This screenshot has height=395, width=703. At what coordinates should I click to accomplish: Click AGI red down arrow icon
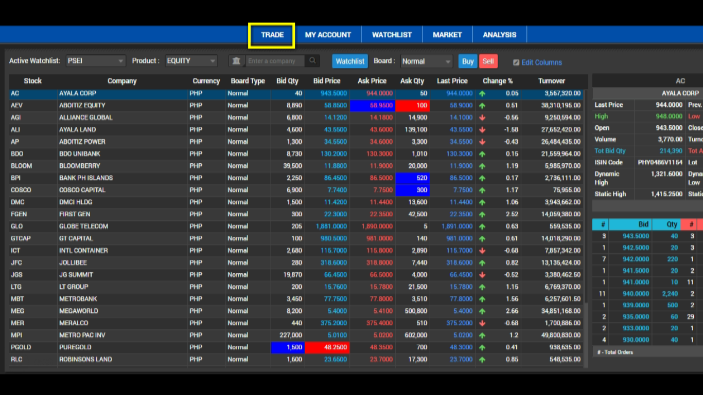pos(482,118)
